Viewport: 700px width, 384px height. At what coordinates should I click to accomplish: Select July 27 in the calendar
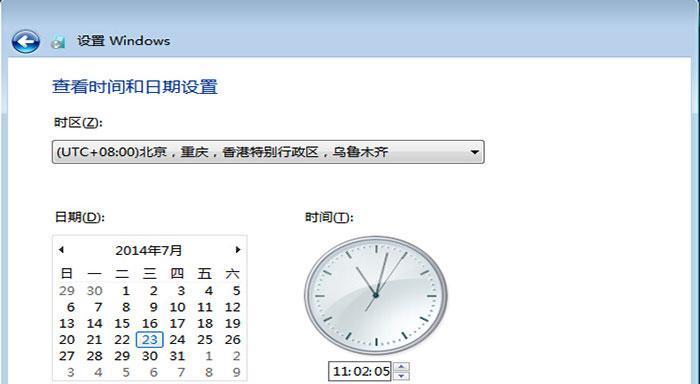click(x=67, y=356)
